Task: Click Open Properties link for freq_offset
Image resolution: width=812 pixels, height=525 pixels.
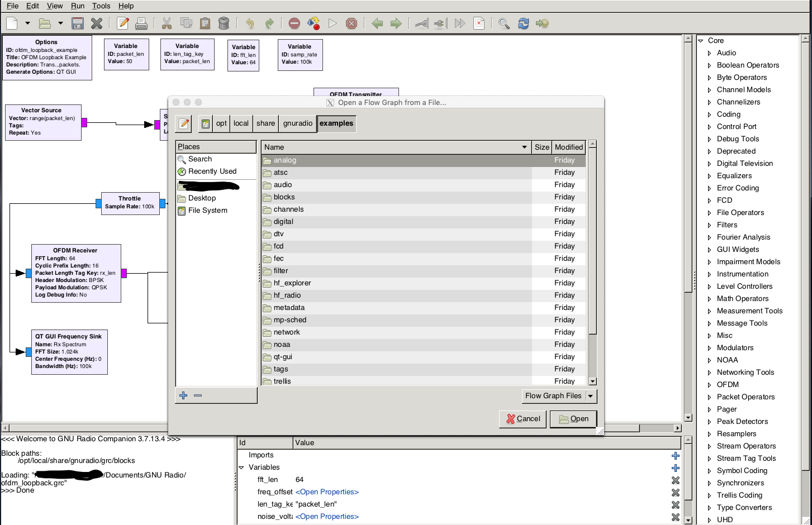Action: point(327,492)
